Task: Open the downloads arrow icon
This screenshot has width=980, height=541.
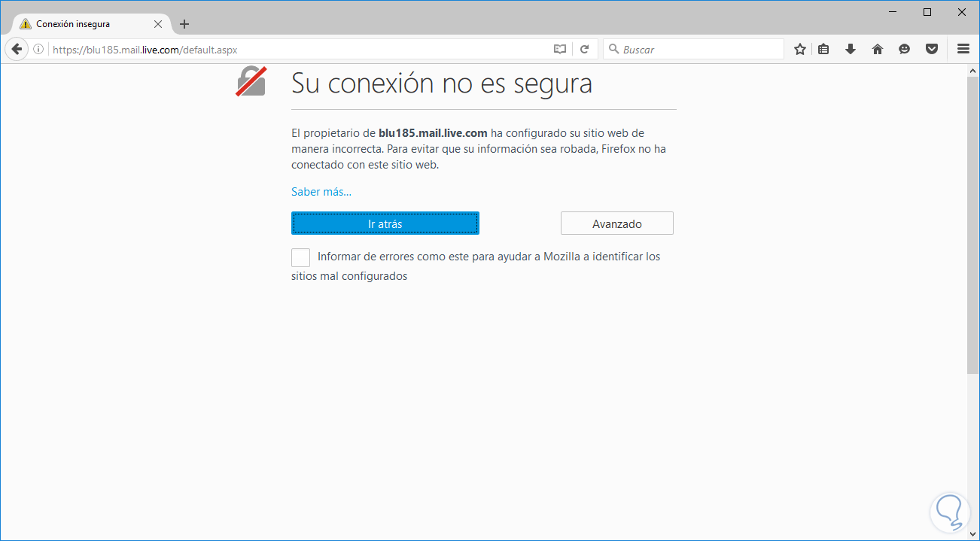Action: point(851,50)
